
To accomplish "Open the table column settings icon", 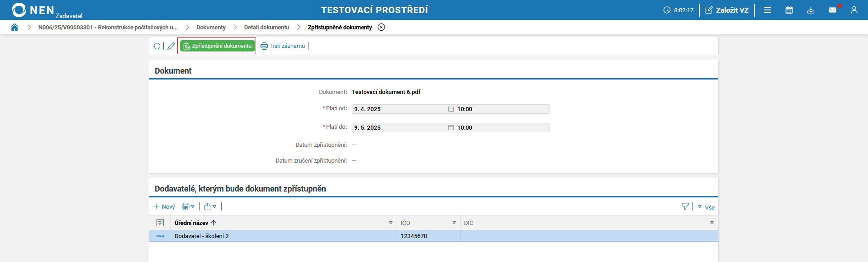I will tap(160, 223).
